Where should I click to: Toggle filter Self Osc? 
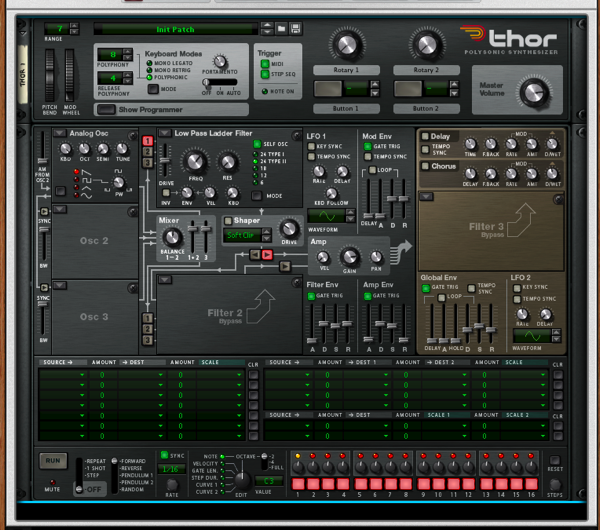(257, 144)
